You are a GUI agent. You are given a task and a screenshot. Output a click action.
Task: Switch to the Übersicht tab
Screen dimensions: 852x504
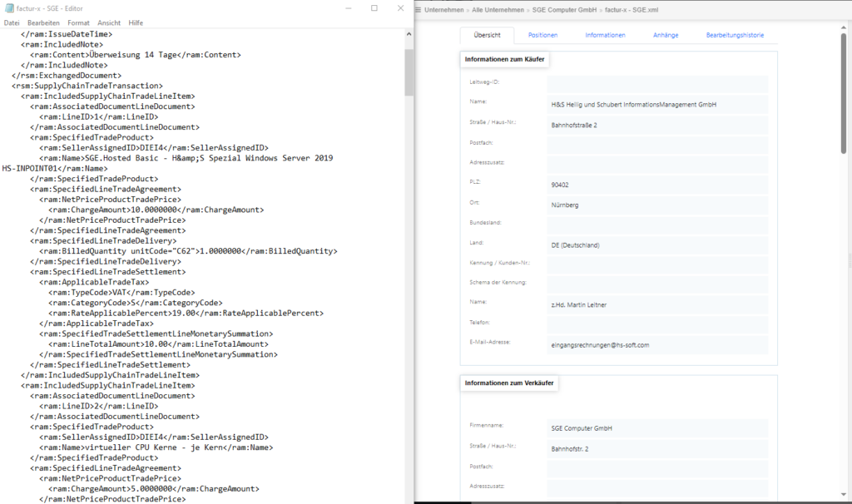click(x=487, y=35)
